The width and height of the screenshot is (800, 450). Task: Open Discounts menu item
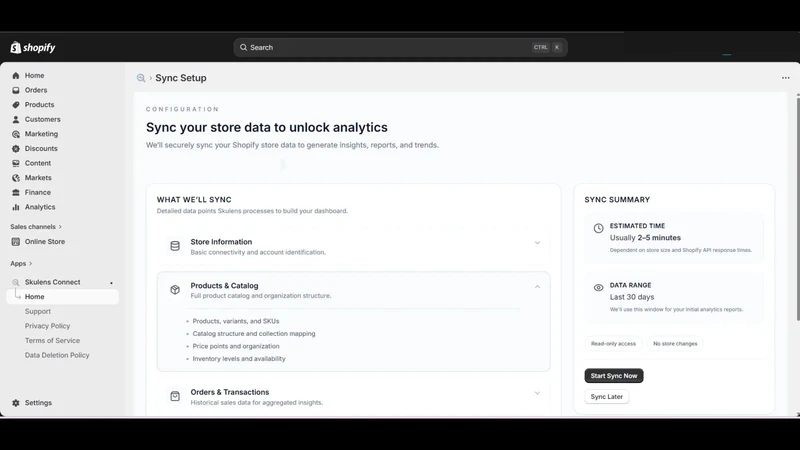click(41, 148)
